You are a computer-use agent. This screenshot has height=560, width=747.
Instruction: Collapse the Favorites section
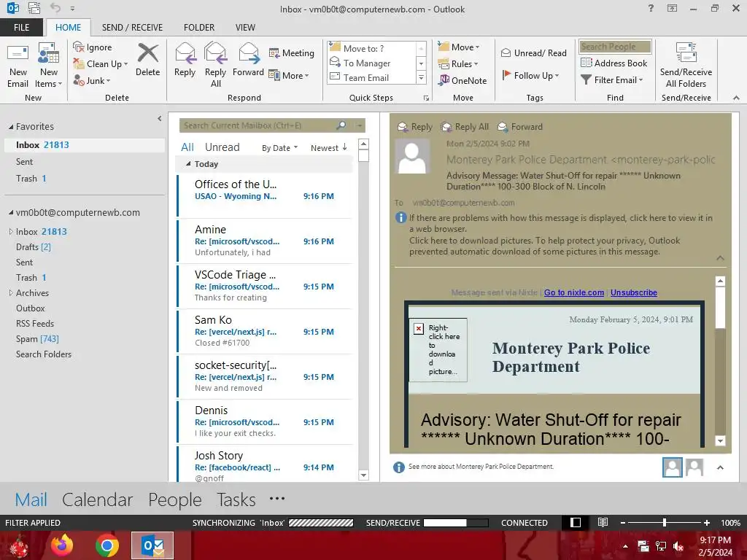(x=10, y=127)
